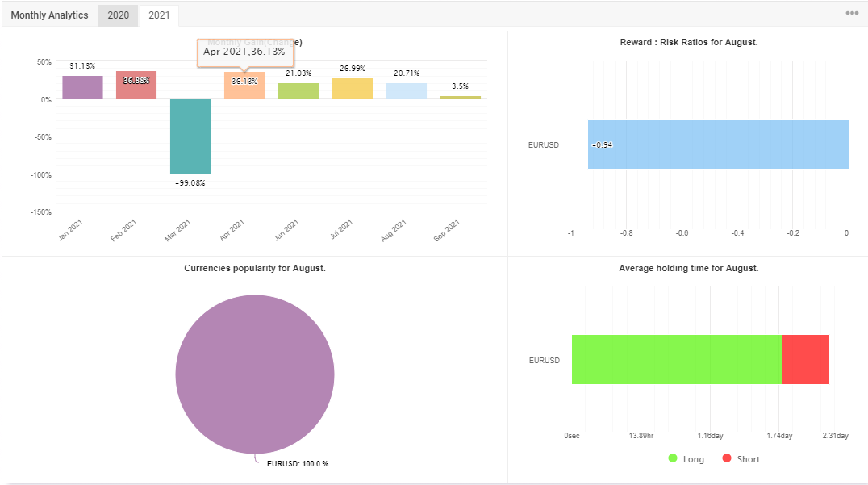Click the Mar 2021 negative teal bar
Viewport: 868px width, 485px height.
(x=190, y=136)
